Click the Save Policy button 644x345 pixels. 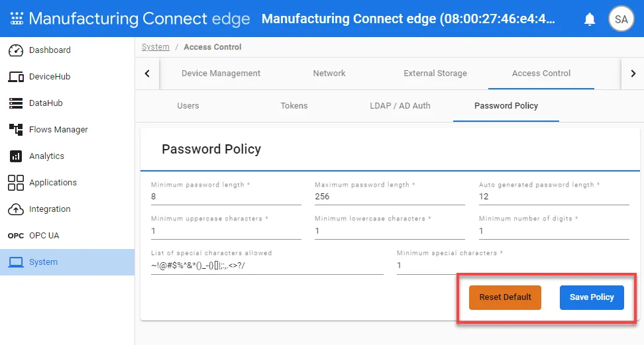[592, 297]
